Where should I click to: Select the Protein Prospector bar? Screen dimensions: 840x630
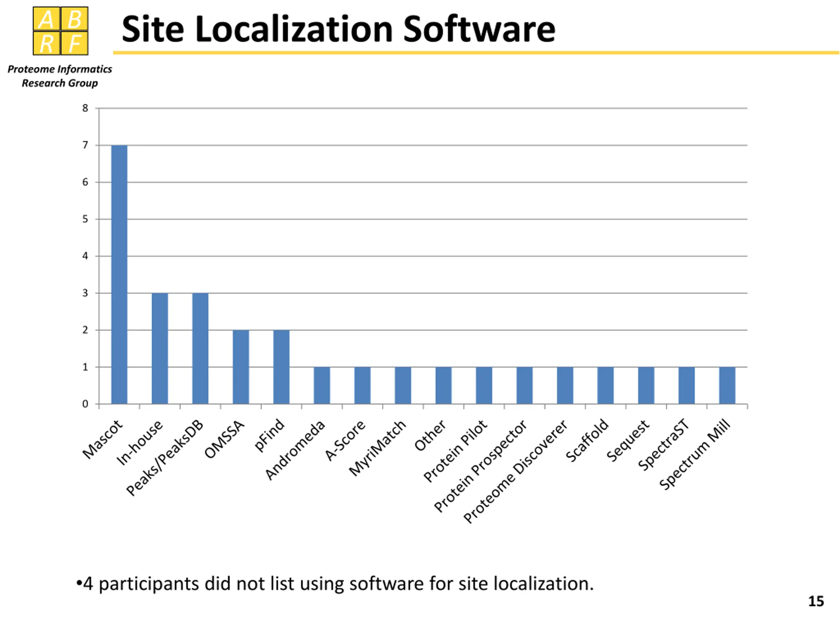pos(524,386)
